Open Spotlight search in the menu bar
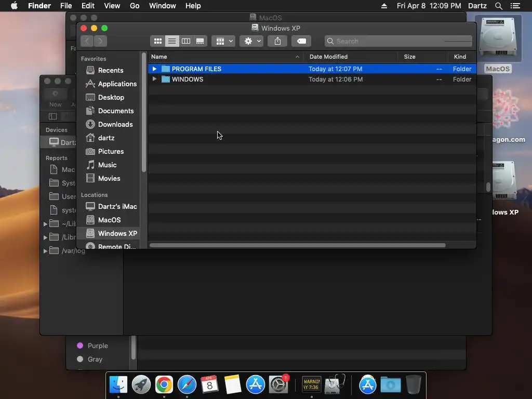This screenshot has height=399, width=532. coord(498,6)
